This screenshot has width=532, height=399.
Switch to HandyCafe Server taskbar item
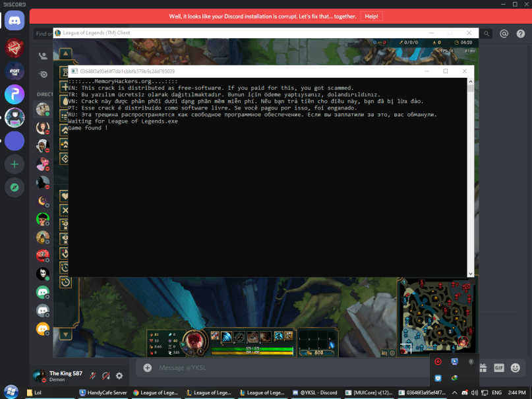coord(103,392)
